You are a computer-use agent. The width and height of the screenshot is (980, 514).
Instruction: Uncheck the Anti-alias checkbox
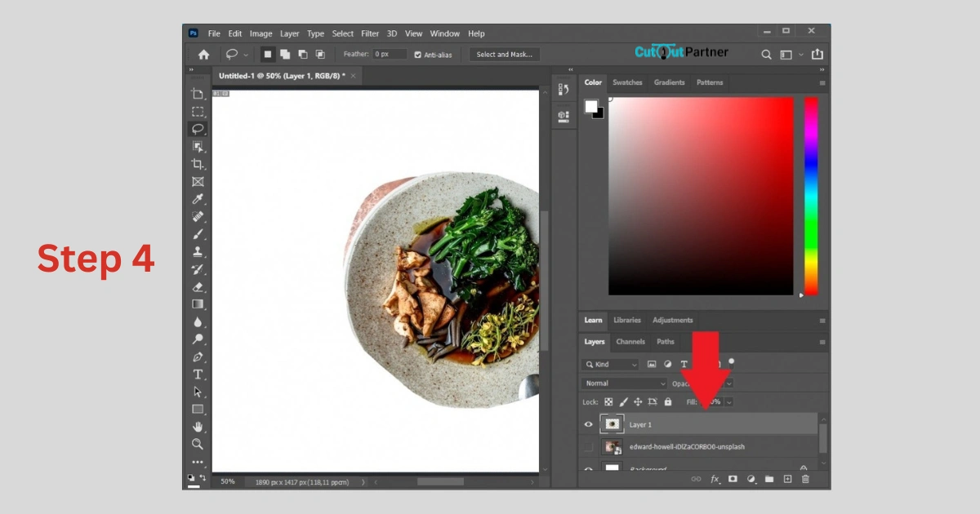[x=418, y=55]
